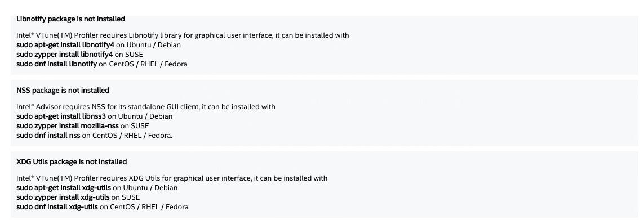Image resolution: width=644 pixels, height=220 pixels.
Task: Click the Intel Advisor requires NSS sentence
Action: coord(146,107)
